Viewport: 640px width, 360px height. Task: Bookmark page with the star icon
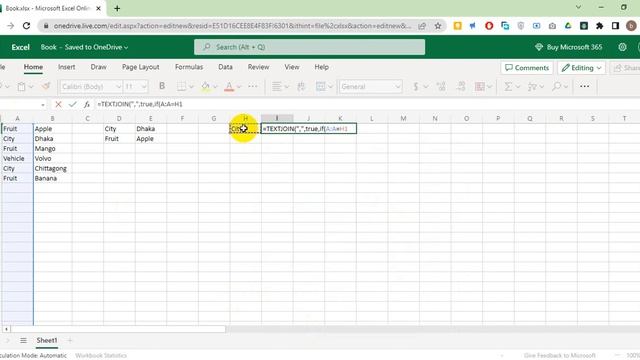(438, 26)
